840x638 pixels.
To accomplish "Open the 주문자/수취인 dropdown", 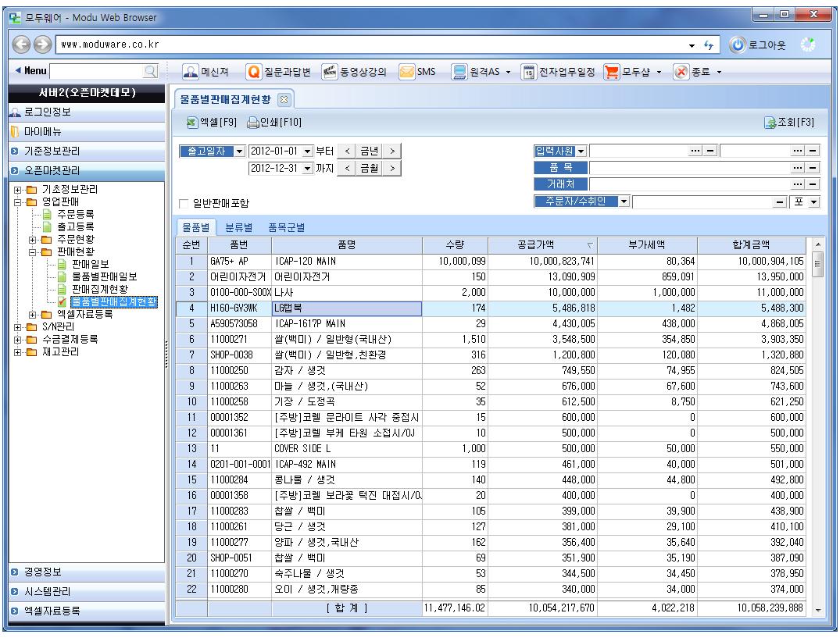I will click(x=624, y=201).
